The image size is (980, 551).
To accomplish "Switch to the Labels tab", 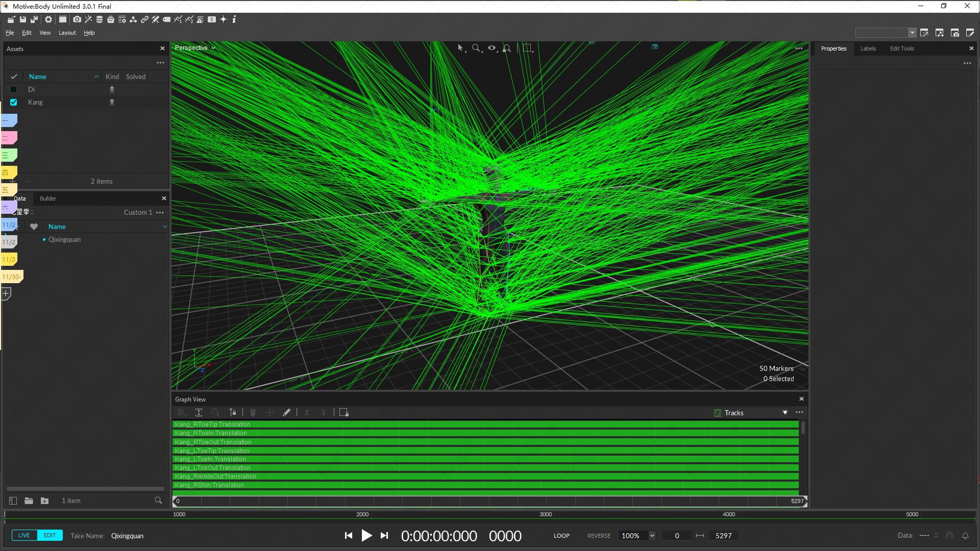I will tap(868, 48).
